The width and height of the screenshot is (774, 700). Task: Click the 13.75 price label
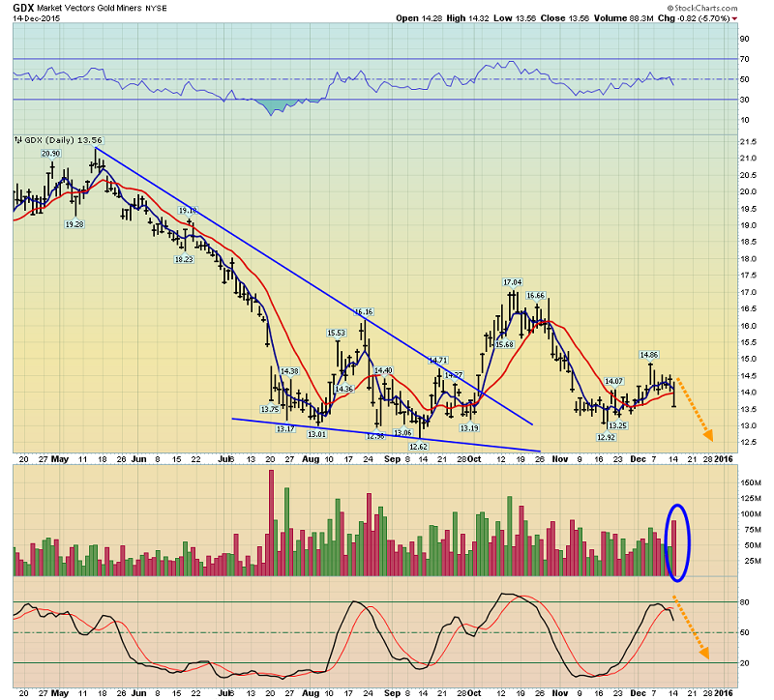pos(270,409)
